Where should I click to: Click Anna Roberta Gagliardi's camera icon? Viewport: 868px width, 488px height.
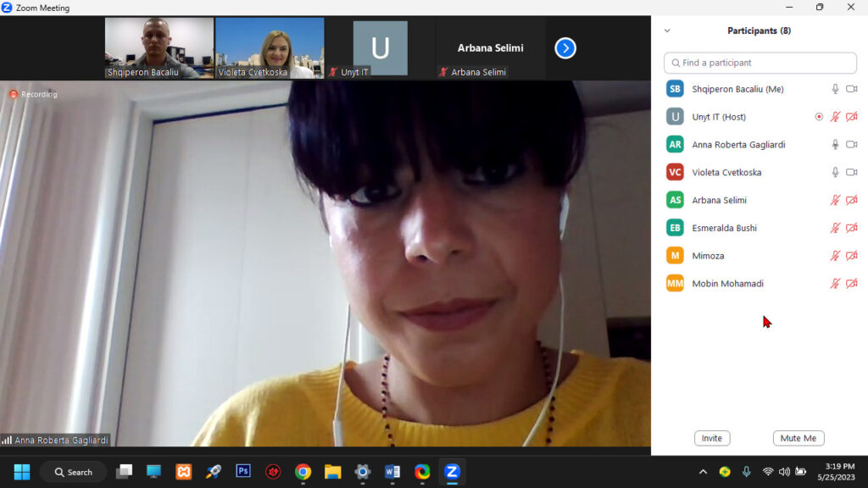click(x=851, y=144)
